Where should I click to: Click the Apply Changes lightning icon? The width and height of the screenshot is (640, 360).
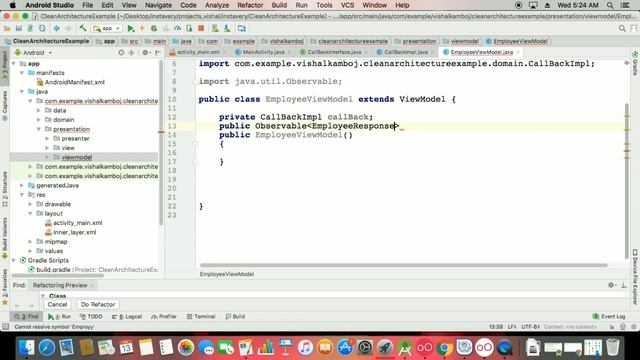point(142,29)
